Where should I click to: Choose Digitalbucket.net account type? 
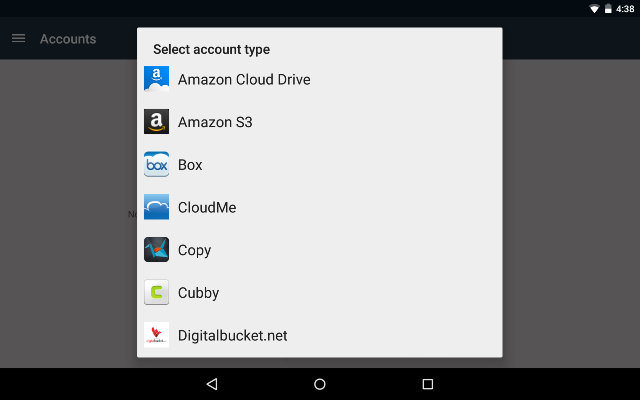[x=232, y=335]
